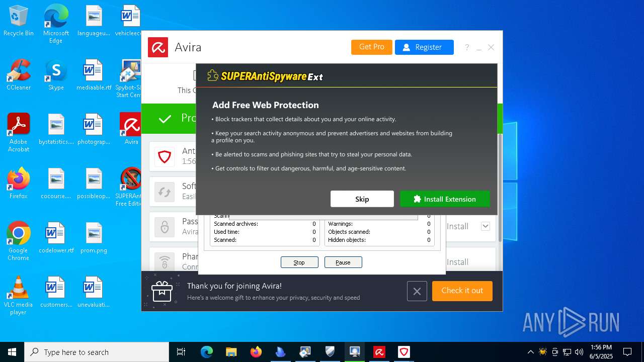Click the SUPERAntiSpyware Ext puzzle logo
This screenshot has width=644, height=362.
coord(213,76)
